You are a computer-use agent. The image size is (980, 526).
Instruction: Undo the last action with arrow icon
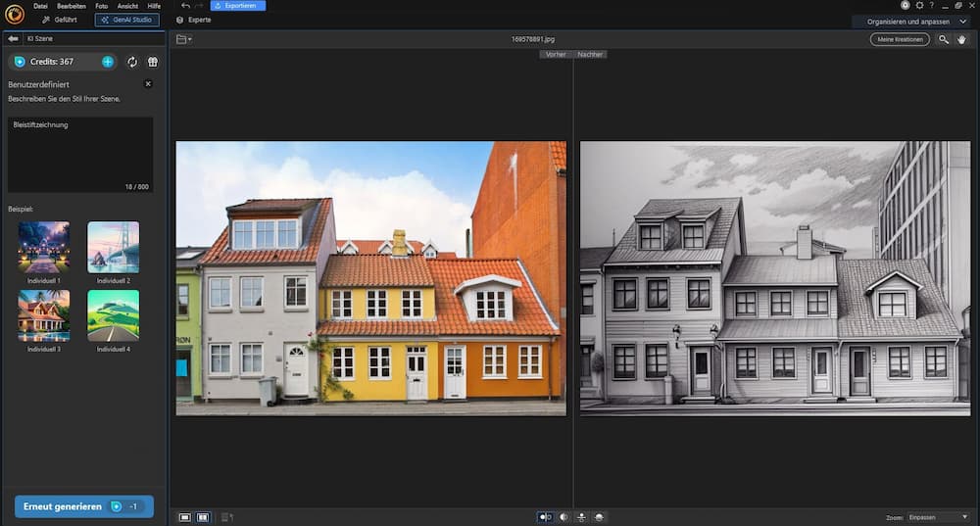point(185,6)
